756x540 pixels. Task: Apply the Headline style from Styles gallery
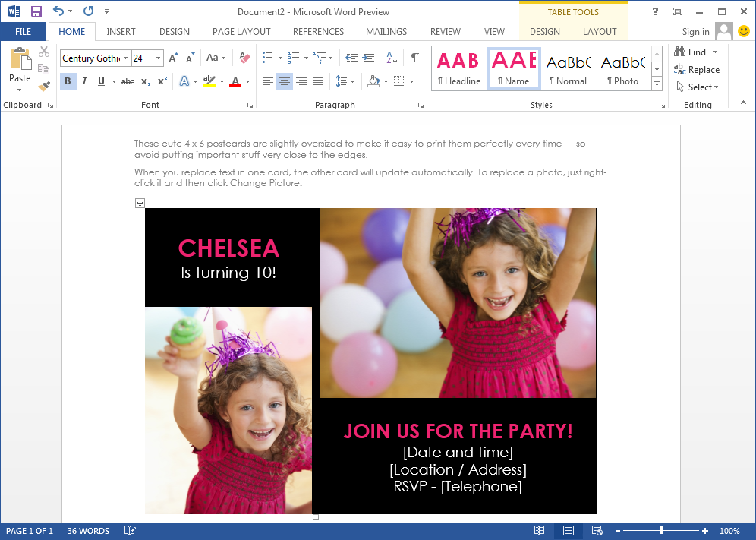pyautogui.click(x=458, y=68)
